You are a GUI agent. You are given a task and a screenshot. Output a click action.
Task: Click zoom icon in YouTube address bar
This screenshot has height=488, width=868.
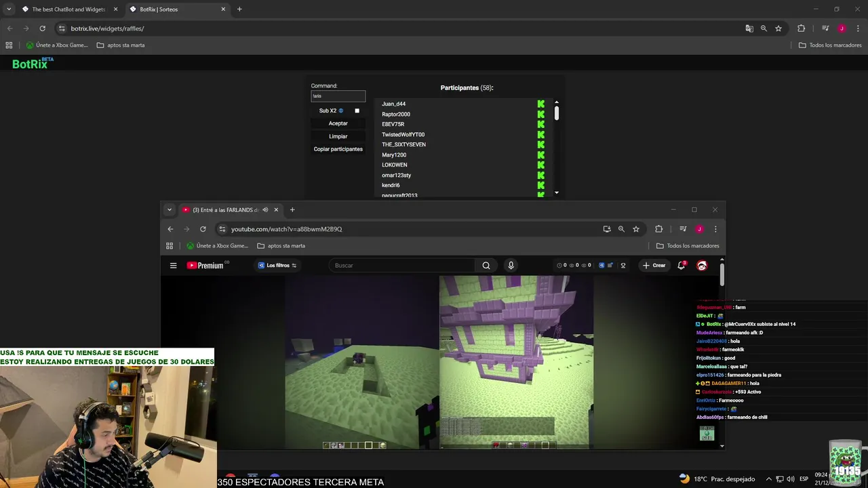click(621, 229)
